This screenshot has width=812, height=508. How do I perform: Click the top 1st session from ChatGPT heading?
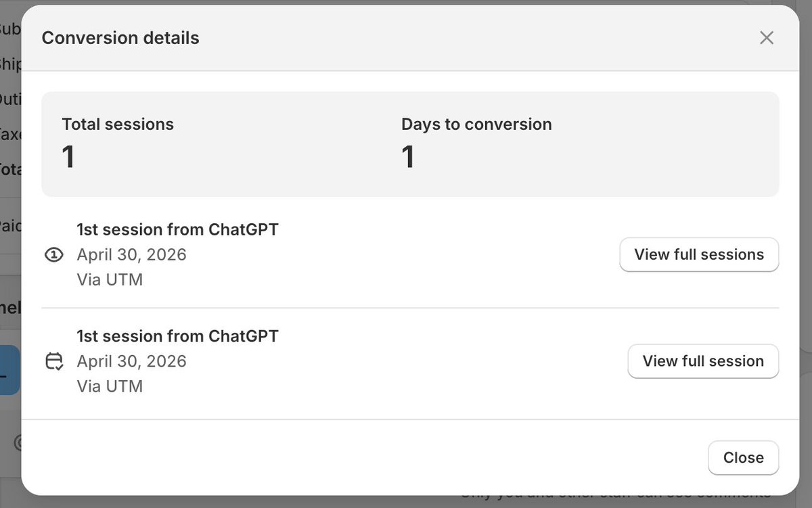click(x=177, y=229)
